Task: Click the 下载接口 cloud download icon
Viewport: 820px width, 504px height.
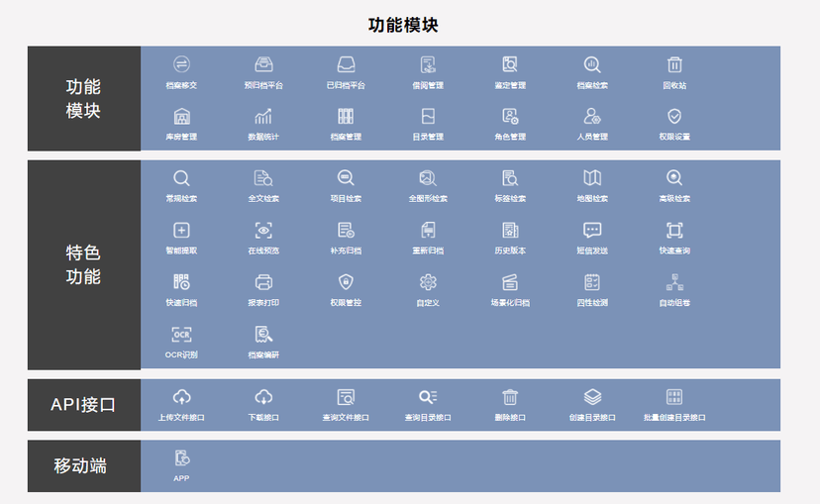Action: coord(263,397)
